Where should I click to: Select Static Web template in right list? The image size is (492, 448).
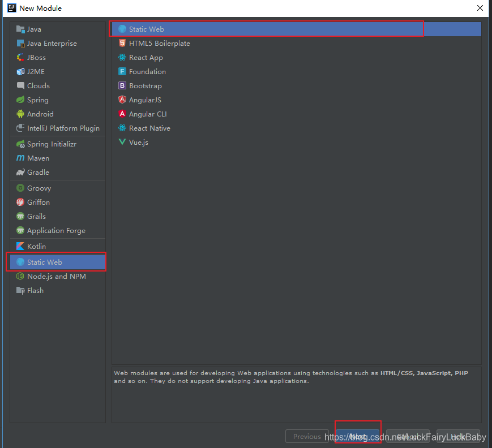point(297,29)
